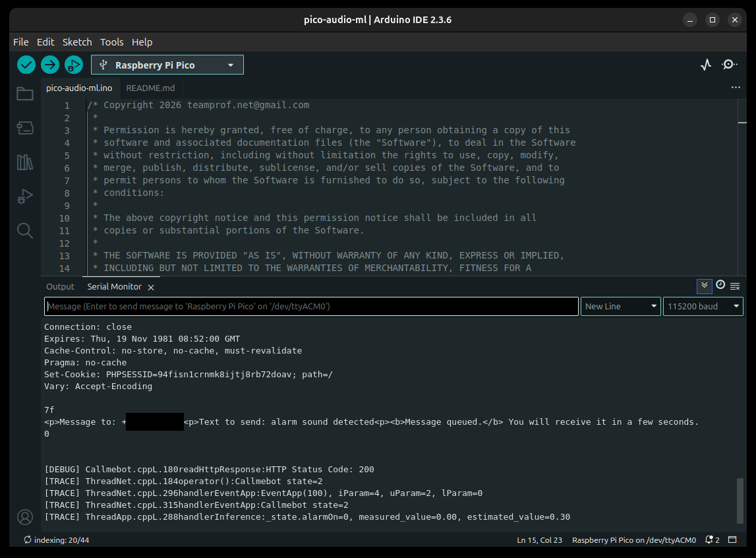Click the HTTP Status Code: 200 debug line
The image size is (756, 558).
pyautogui.click(x=209, y=469)
